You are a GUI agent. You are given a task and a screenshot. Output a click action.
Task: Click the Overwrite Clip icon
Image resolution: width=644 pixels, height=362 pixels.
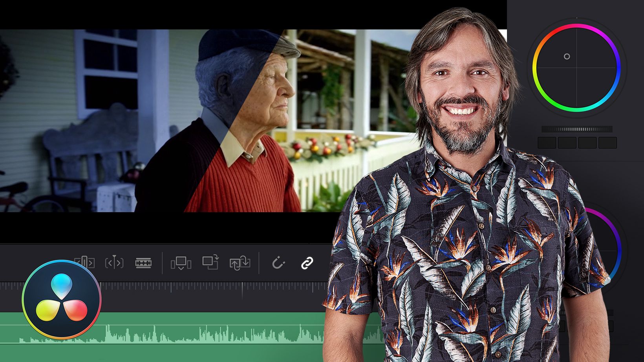coord(210,263)
